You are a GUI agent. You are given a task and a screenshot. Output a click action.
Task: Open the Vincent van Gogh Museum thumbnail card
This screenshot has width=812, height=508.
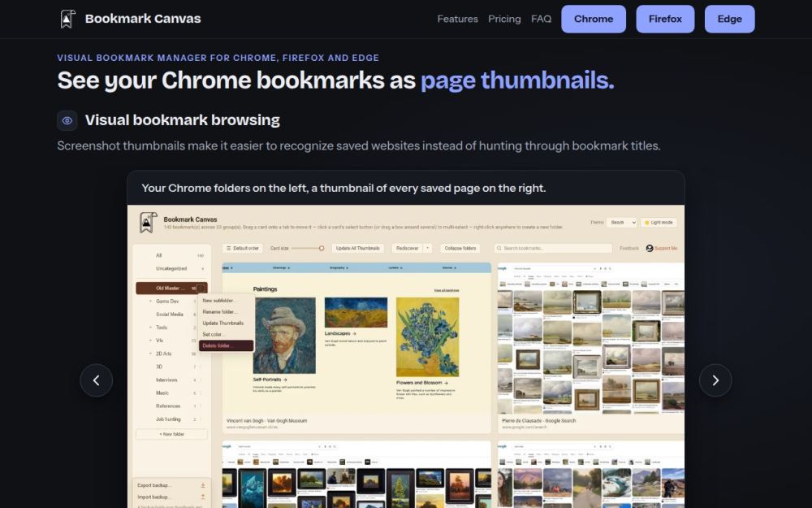click(356, 348)
